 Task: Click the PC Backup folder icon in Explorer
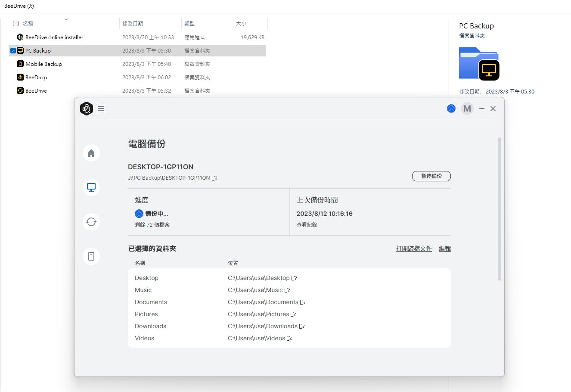(x=20, y=50)
